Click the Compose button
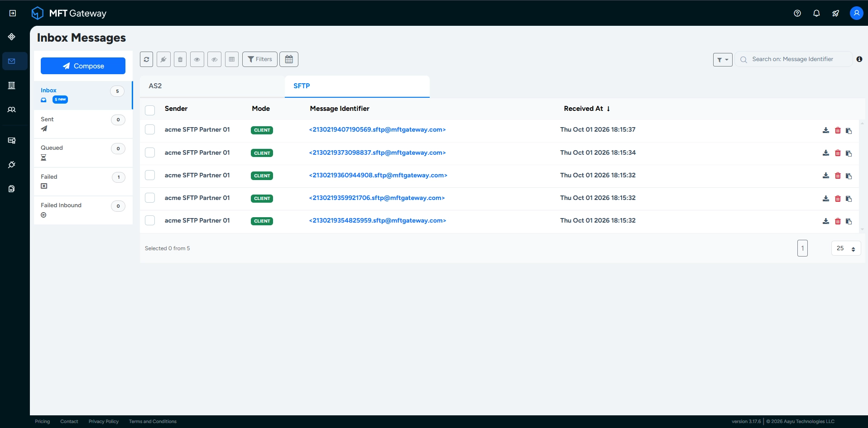Viewport: 868px width, 428px height. coord(83,66)
